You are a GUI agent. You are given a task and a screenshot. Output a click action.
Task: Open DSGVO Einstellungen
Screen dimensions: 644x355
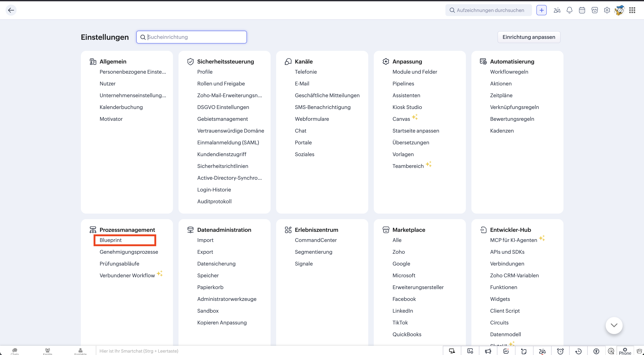click(223, 107)
